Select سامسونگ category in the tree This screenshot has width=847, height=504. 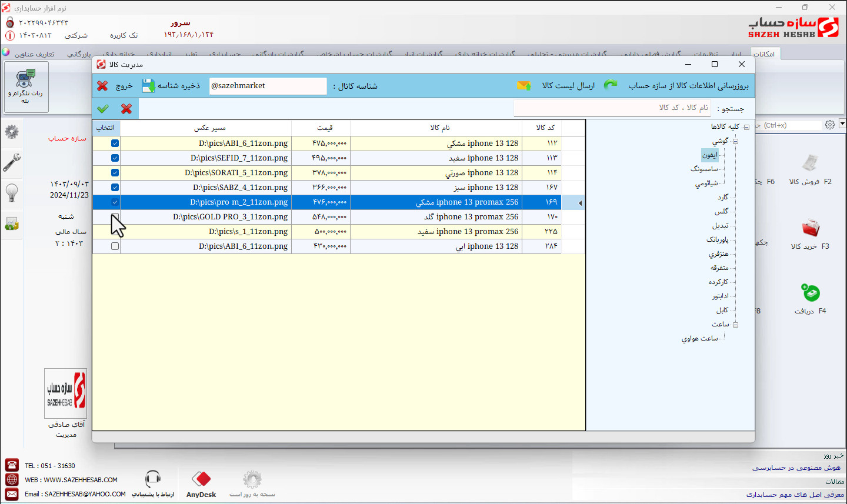(x=704, y=169)
